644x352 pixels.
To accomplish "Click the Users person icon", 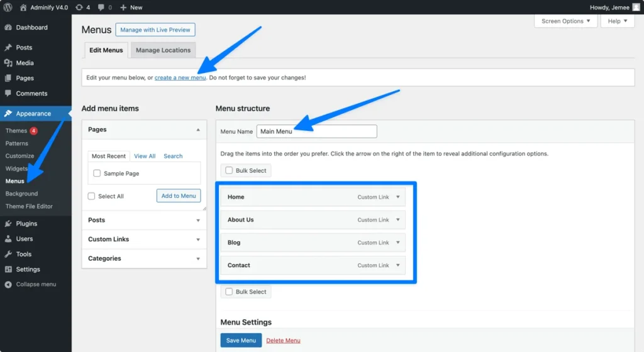I will click(8, 239).
